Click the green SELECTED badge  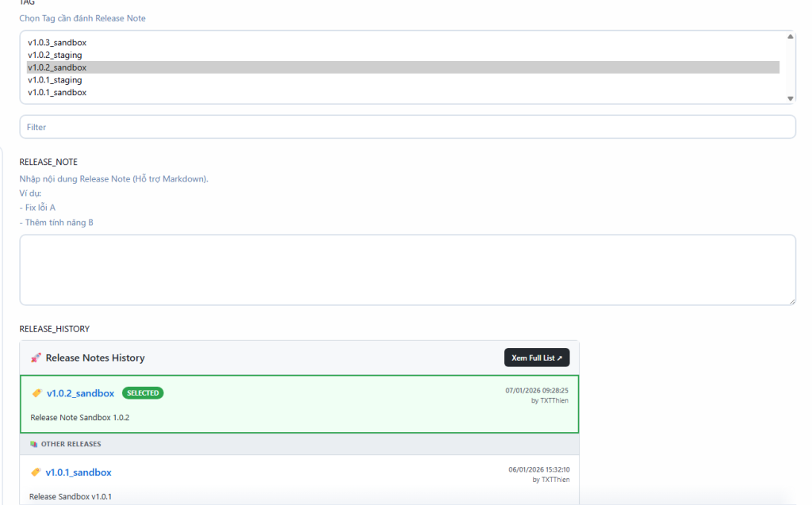tap(143, 393)
